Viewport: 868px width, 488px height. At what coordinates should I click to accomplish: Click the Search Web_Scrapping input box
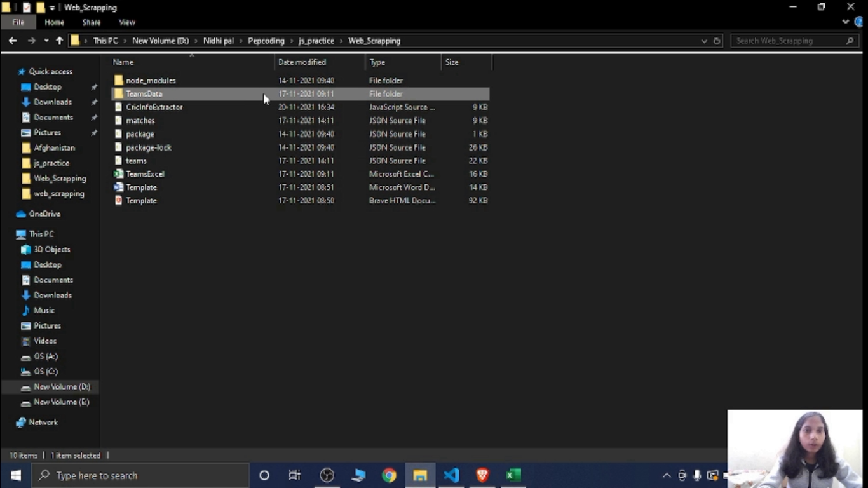(788, 41)
